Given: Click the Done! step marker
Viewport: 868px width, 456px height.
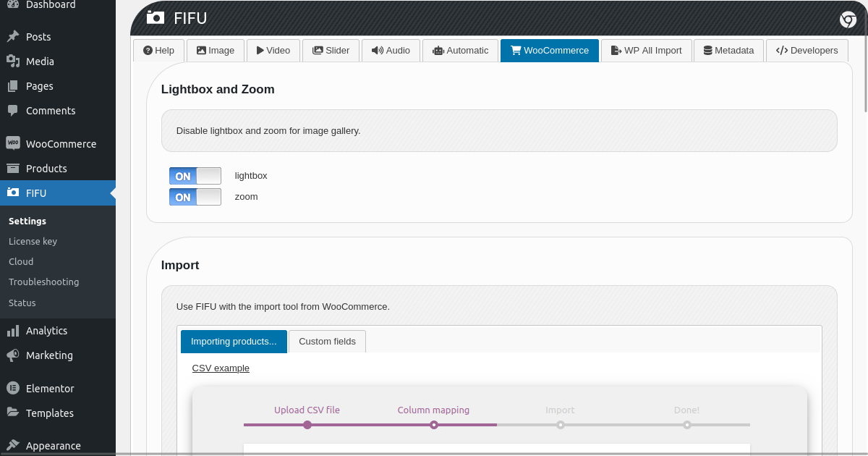Looking at the screenshot, I should tap(687, 425).
